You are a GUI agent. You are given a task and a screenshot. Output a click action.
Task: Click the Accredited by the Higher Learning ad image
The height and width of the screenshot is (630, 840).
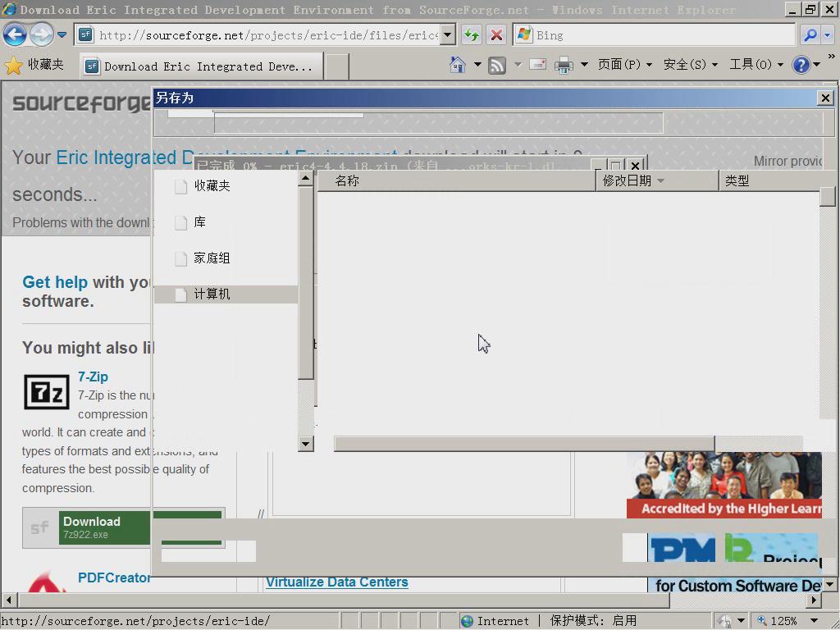click(724, 486)
